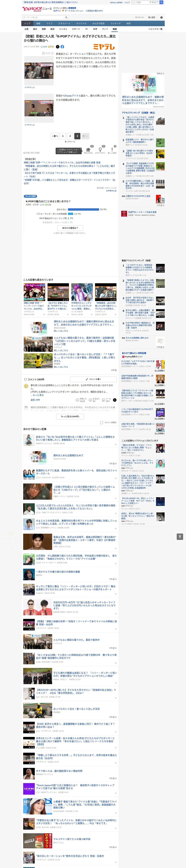This screenshot has height=868, width=186.
Task: Switch to the 速報 tab
Action: 38,24
